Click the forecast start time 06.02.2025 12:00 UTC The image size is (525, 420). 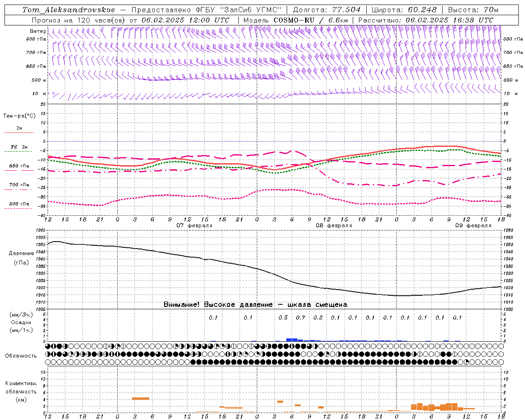point(185,20)
